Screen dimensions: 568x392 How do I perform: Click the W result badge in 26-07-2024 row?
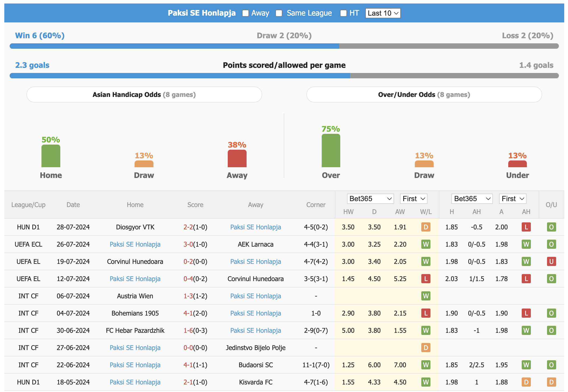pos(426,244)
